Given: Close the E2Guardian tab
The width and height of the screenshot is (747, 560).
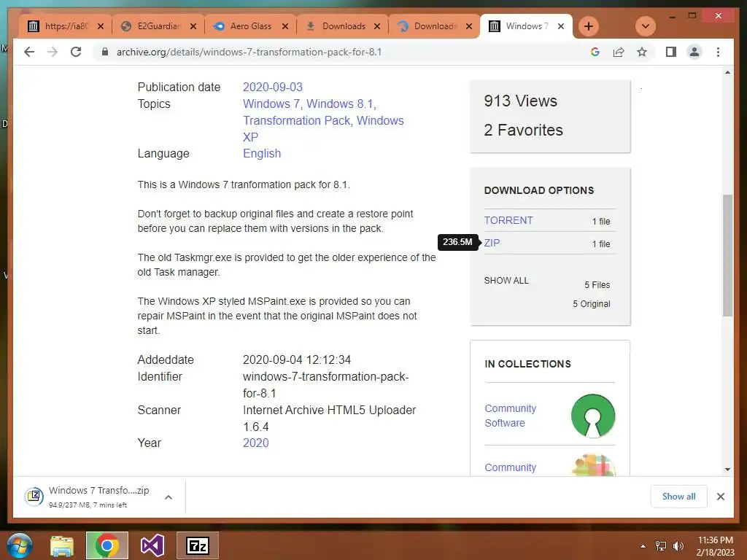Looking at the screenshot, I should (193, 26).
